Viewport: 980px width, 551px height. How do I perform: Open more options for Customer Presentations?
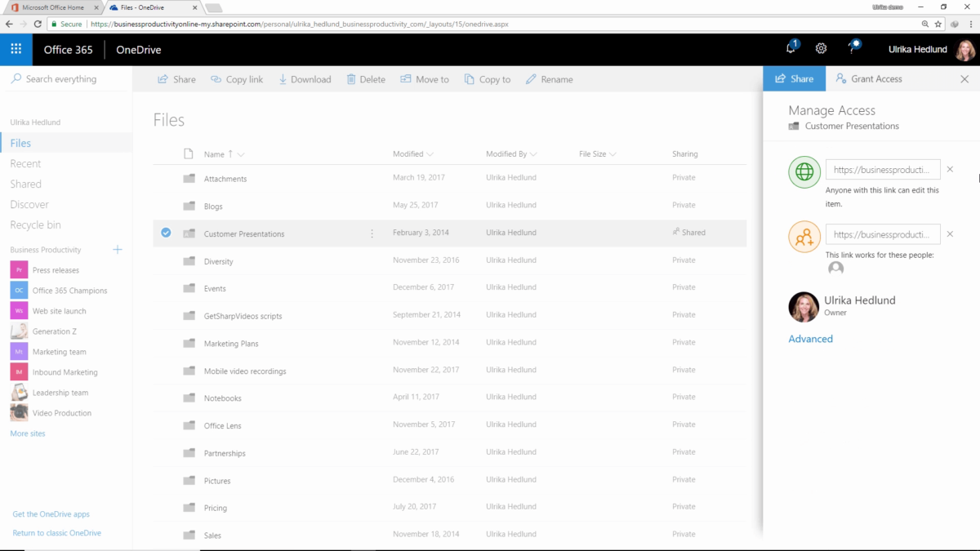pos(372,233)
